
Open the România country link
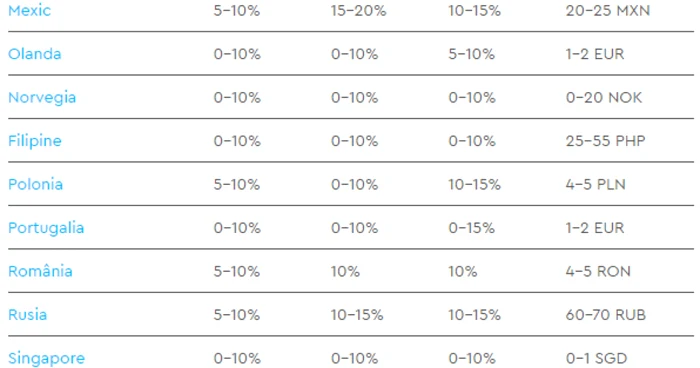(x=40, y=271)
